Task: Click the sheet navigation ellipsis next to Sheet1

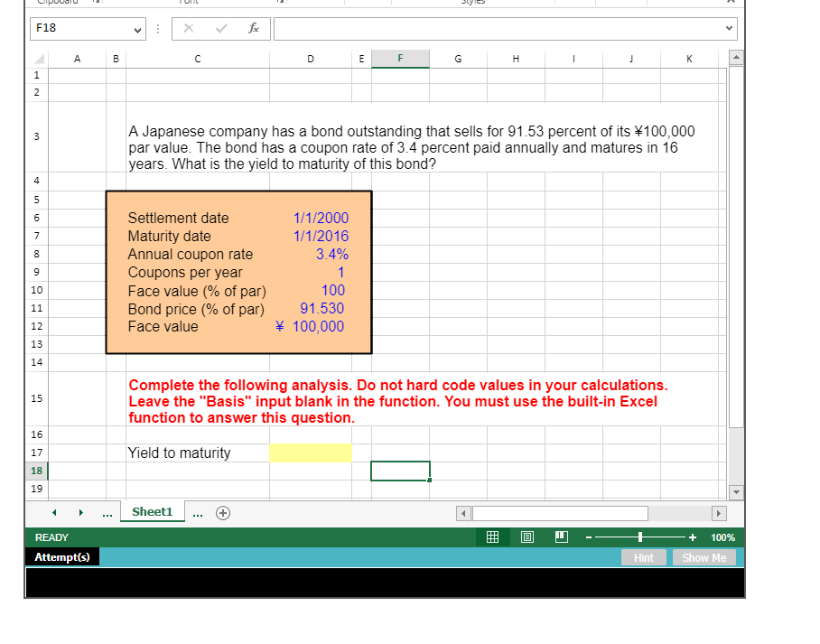Action: (x=197, y=512)
